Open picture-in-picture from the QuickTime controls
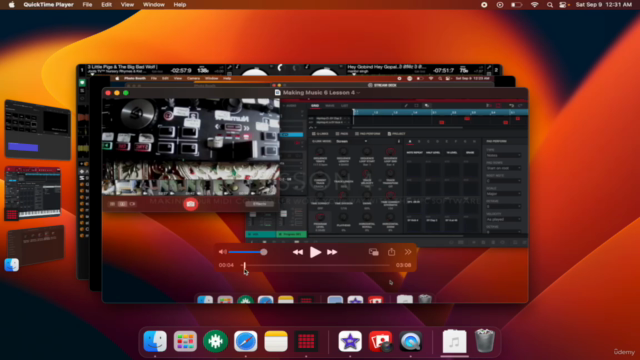The image size is (640, 360). click(373, 252)
